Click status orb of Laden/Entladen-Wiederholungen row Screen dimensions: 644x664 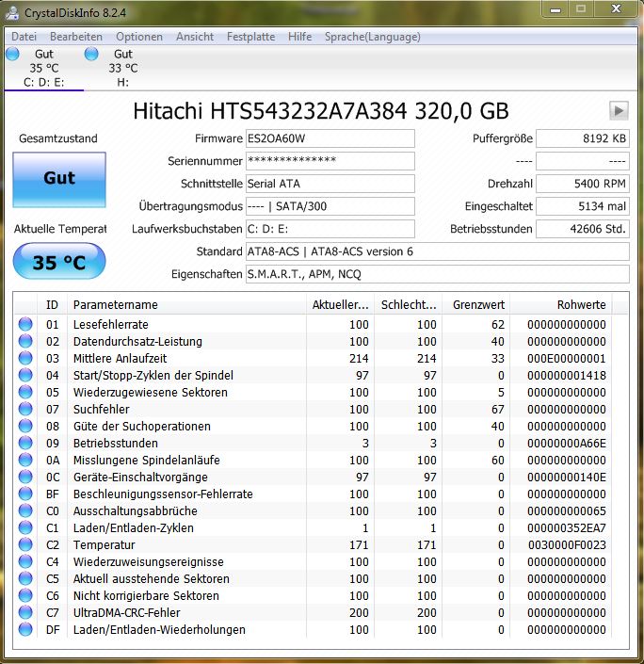click(25, 629)
